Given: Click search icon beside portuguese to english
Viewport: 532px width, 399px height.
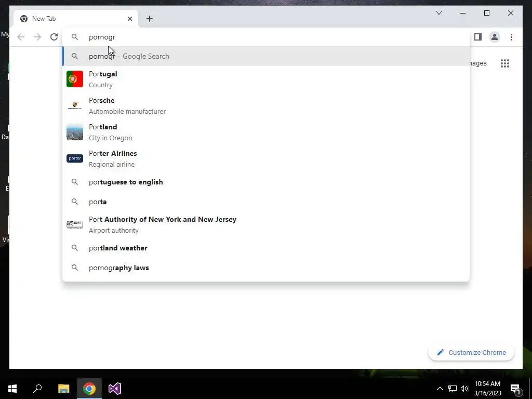Looking at the screenshot, I should (75, 182).
